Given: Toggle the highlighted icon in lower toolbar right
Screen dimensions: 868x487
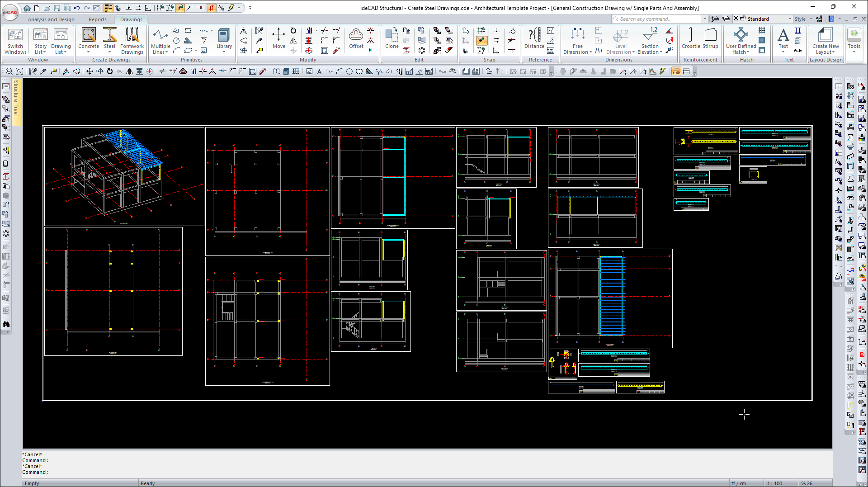Looking at the screenshot, I should pos(676,71).
